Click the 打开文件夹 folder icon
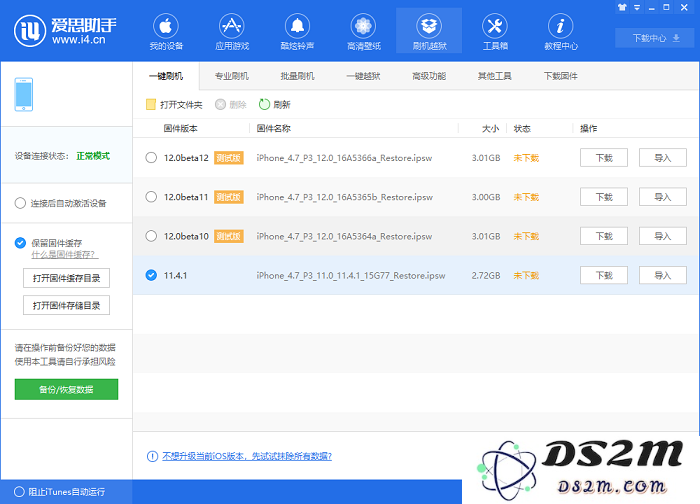 pyautogui.click(x=151, y=104)
